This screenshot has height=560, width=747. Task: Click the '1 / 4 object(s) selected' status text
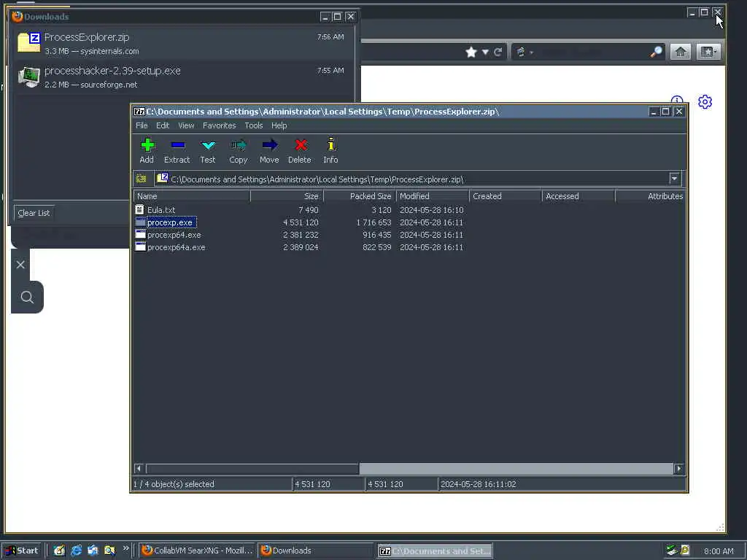(174, 484)
